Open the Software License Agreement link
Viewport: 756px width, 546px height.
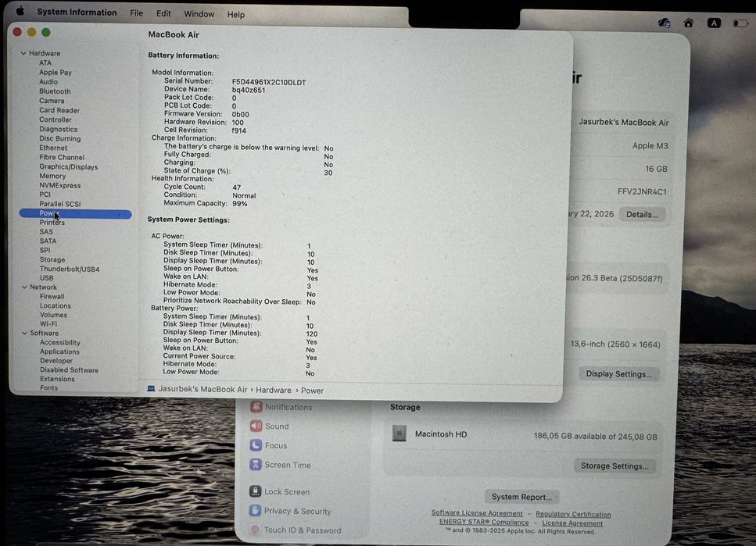[x=477, y=513]
